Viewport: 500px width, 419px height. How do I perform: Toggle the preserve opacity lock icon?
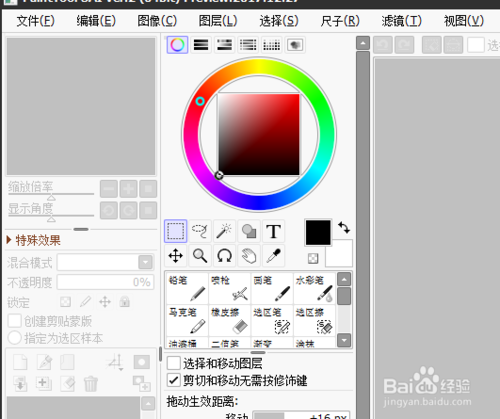(65, 302)
